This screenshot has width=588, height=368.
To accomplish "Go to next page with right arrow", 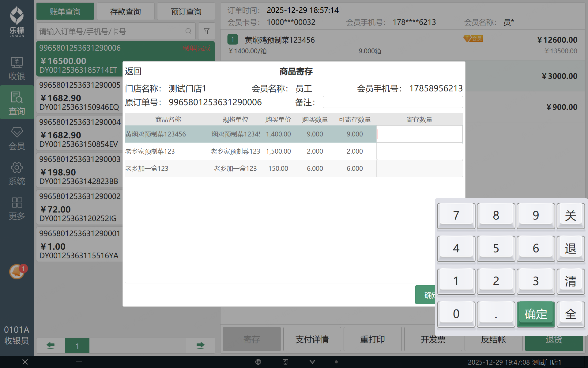I will point(200,346).
